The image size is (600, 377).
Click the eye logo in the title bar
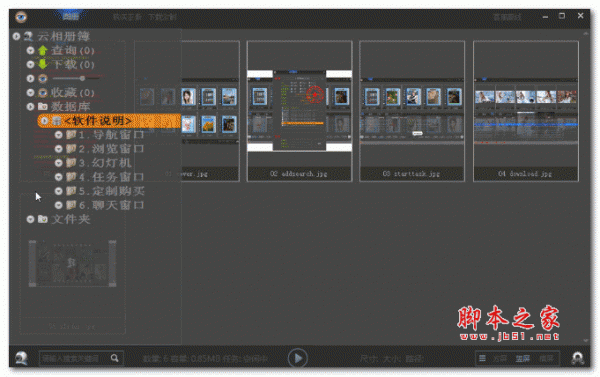click(x=21, y=17)
